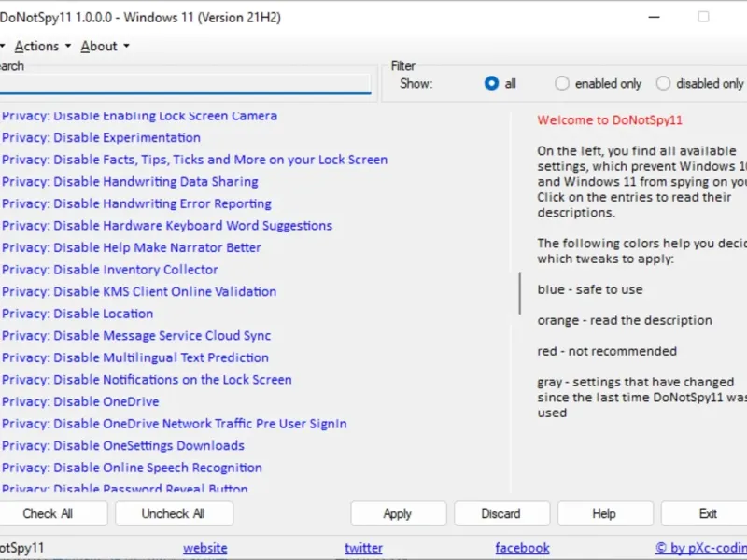
Task: Click the Uncheck All button
Action: 174,513
